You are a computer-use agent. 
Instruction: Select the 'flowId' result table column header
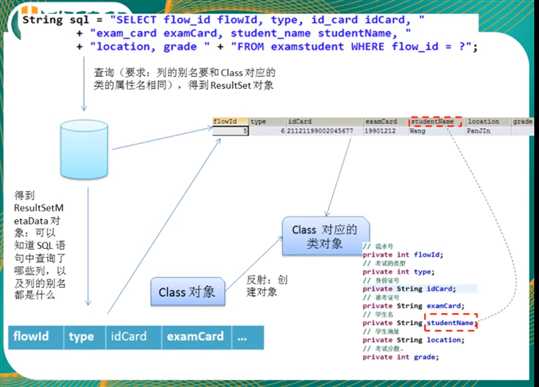tap(231, 121)
